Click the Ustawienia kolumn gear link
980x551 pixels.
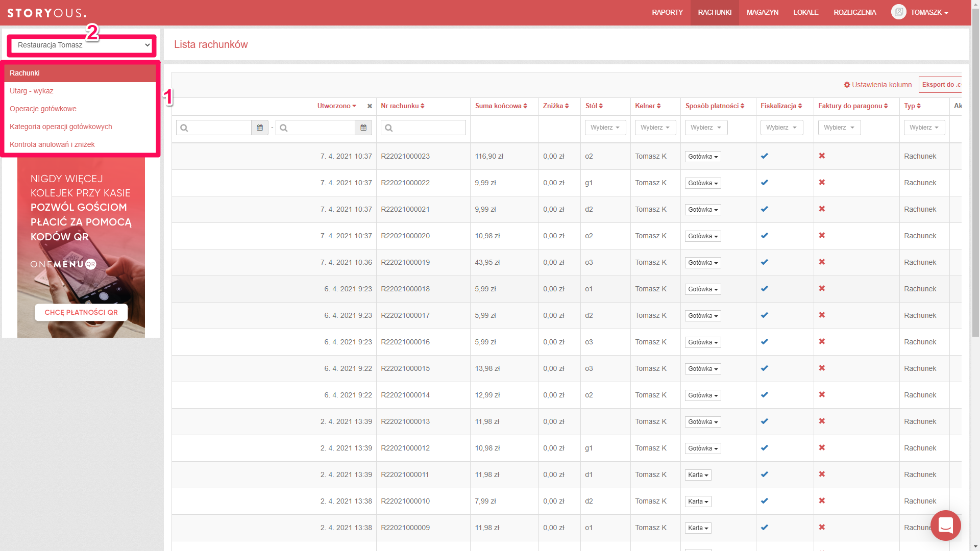click(x=877, y=85)
